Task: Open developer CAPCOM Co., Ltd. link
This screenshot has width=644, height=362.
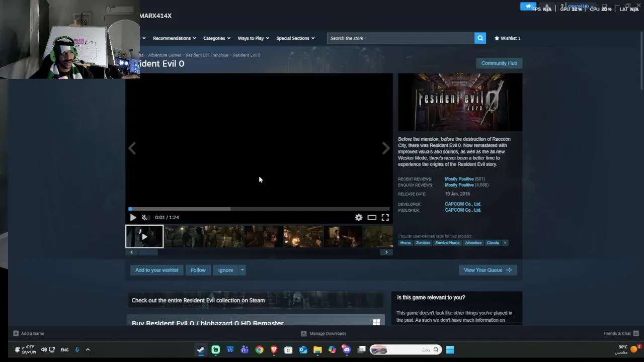Action: pos(463,204)
